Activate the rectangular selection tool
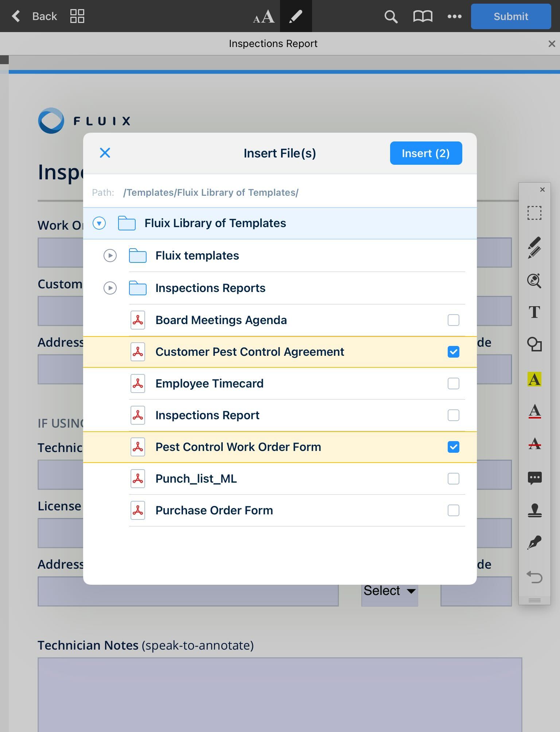Viewport: 560px width, 732px height. pyautogui.click(x=534, y=213)
